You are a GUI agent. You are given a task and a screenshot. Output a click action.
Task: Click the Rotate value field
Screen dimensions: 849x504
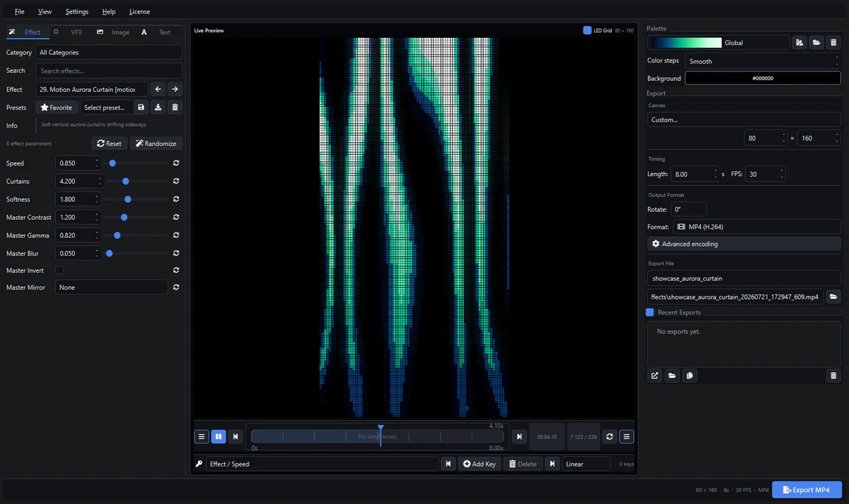688,209
